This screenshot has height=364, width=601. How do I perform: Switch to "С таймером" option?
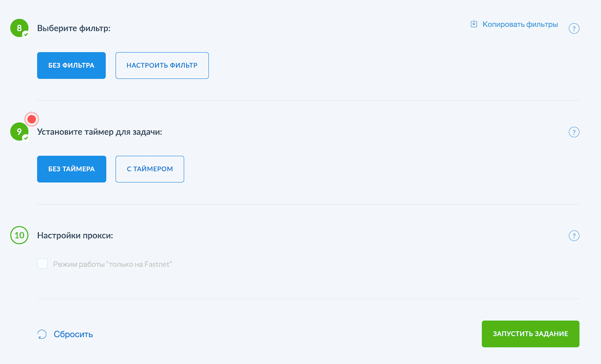(x=150, y=169)
